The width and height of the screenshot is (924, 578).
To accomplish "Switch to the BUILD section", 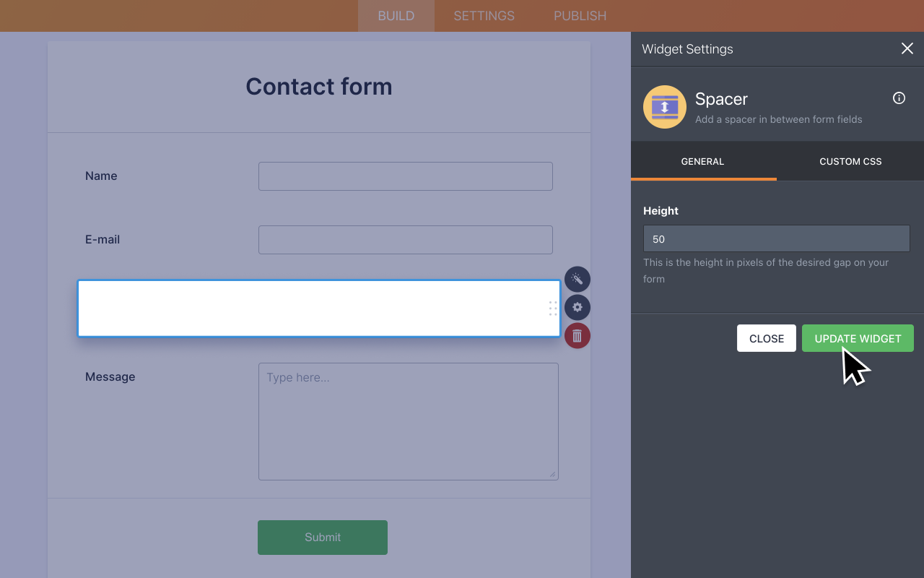I will [396, 15].
